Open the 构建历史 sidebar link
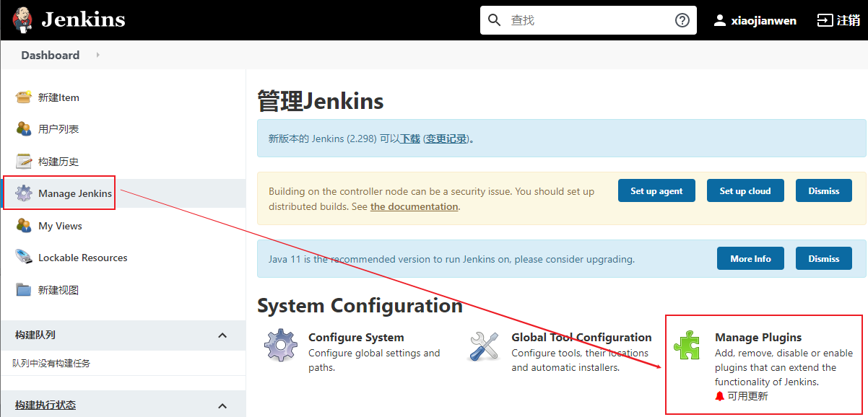Viewport: 868px width, 417px height. (x=58, y=162)
